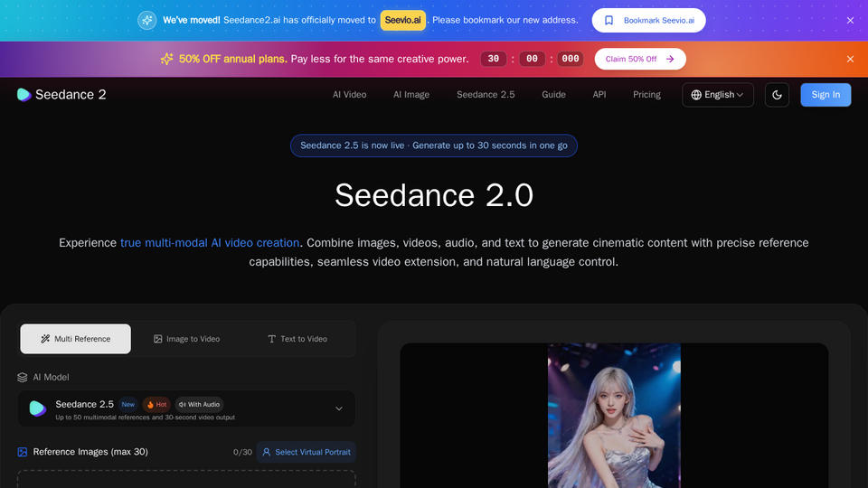Click the preview video of silver-haired woman
This screenshot has width=868, height=488.
pyautogui.click(x=614, y=416)
